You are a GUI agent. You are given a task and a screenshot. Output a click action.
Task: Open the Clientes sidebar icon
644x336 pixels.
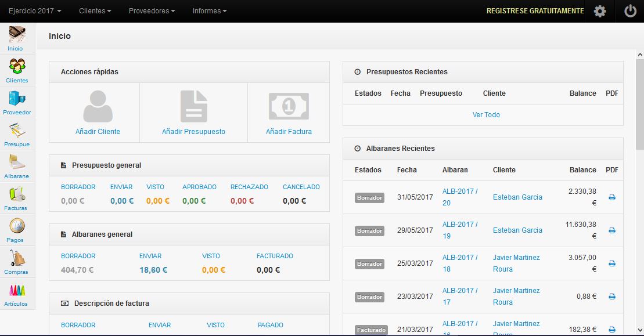coord(17,66)
